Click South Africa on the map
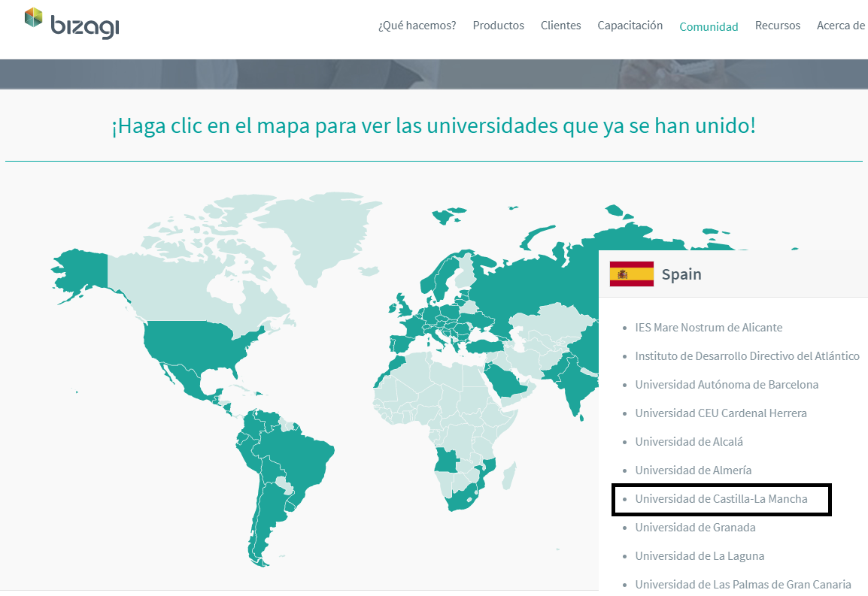Screen dimensions: 868x596 point(461,498)
